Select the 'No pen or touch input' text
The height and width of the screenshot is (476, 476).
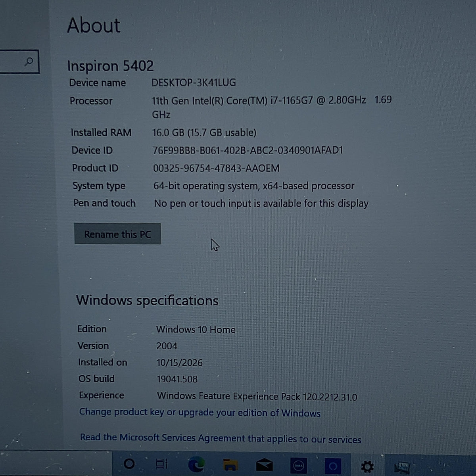tap(261, 203)
